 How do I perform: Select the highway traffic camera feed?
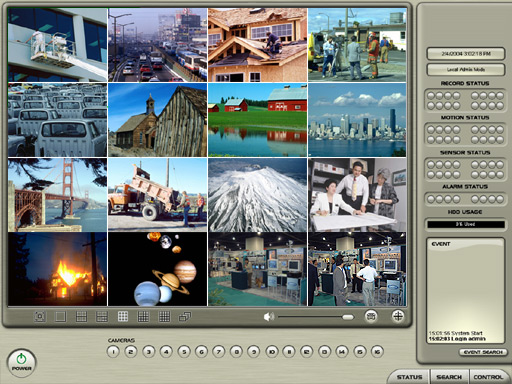click(x=157, y=45)
